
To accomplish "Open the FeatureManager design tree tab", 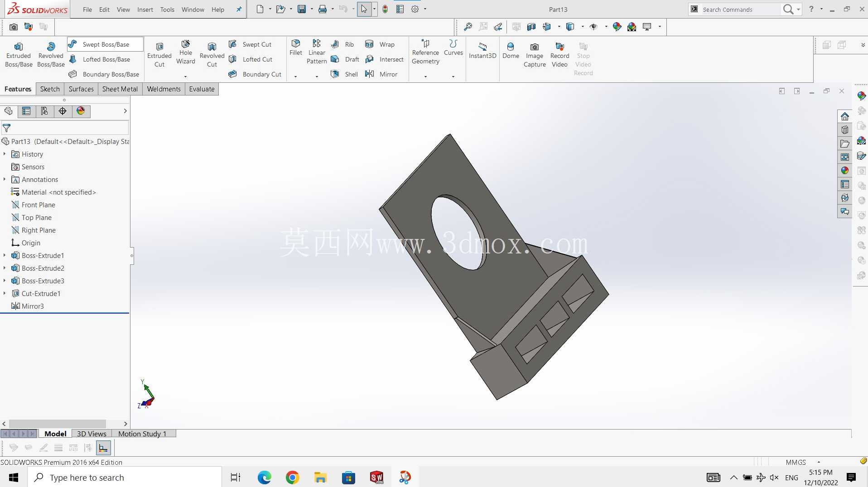I will click(x=9, y=111).
